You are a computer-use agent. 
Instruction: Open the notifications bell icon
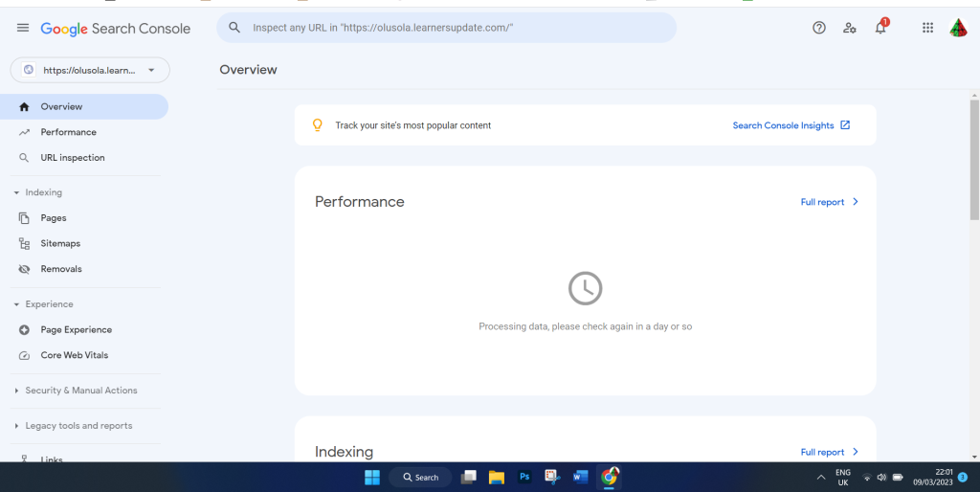tap(880, 28)
